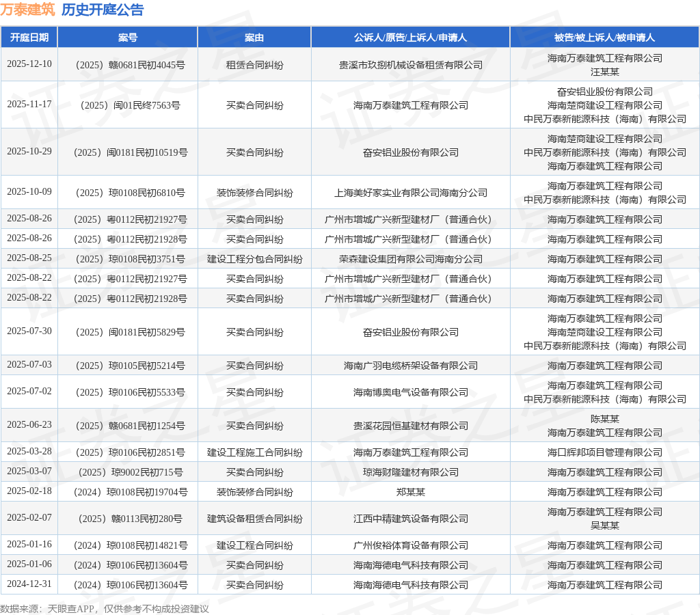Click case number (2024)琼0108民初19704号
Screen dimensions: 700x615
pos(130,492)
